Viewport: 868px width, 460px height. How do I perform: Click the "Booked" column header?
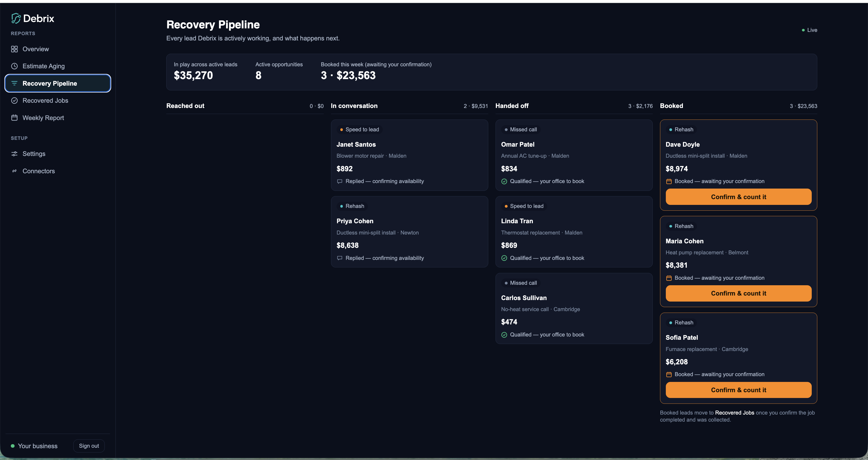672,106
